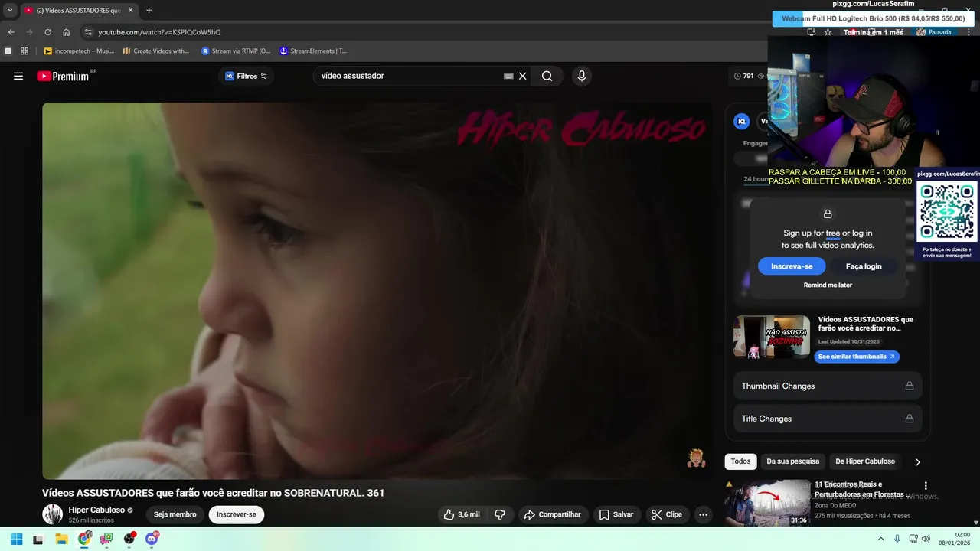Click the video player frame
Image resolution: width=980 pixels, height=551 pixels.
377,291
